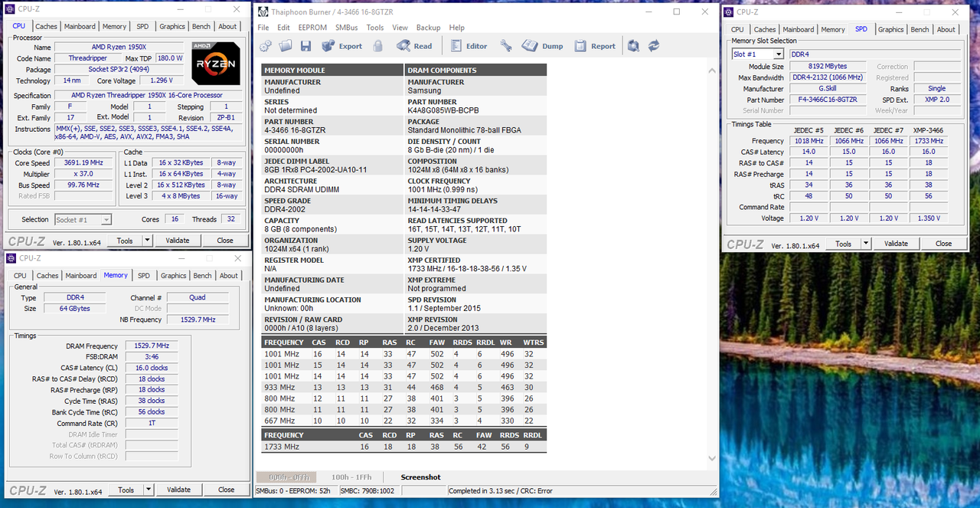Open Tools dropdown arrow in CPU-Z SPD window
Viewport: 980px width, 508px height.
click(865, 244)
